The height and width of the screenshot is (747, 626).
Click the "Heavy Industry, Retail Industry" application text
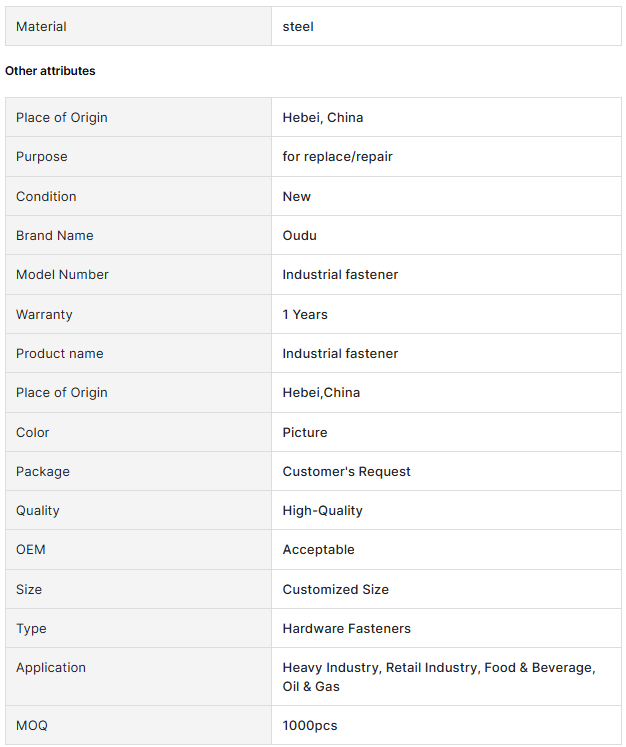[380, 667]
